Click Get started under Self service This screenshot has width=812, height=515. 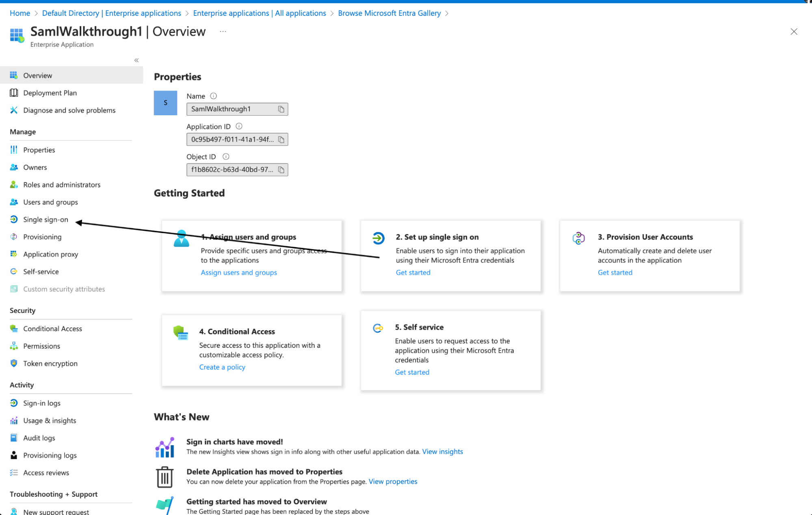pos(412,372)
